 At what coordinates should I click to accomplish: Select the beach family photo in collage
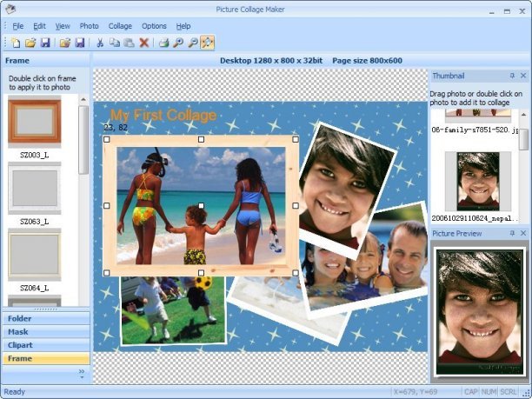tap(201, 206)
